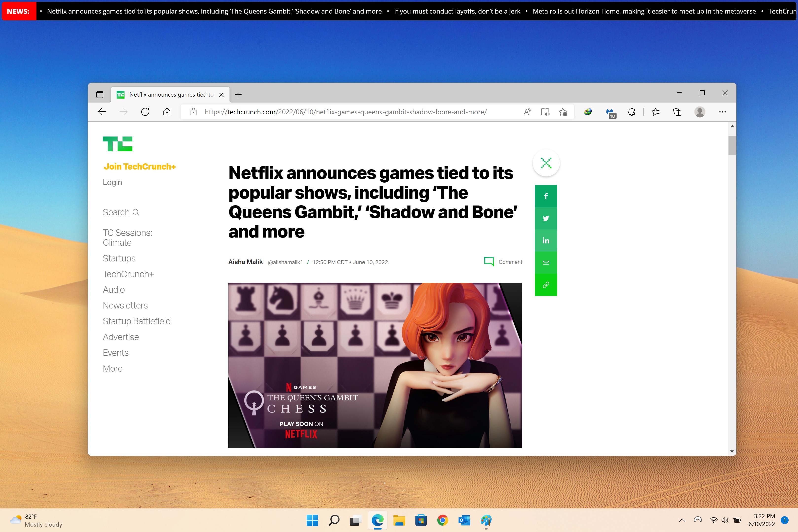Share article on LinkedIn
The image size is (798, 532).
[x=546, y=240]
